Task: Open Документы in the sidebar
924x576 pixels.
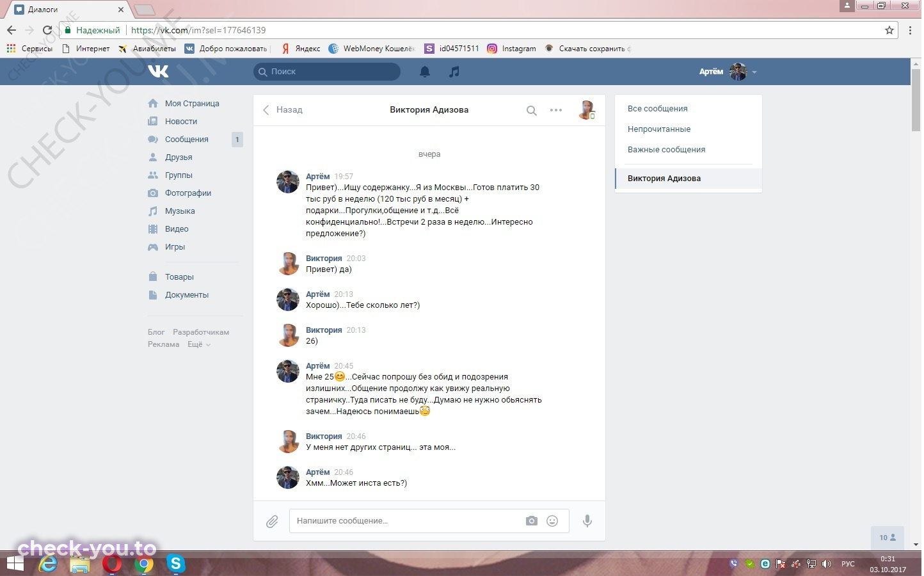Action: pyautogui.click(x=187, y=294)
